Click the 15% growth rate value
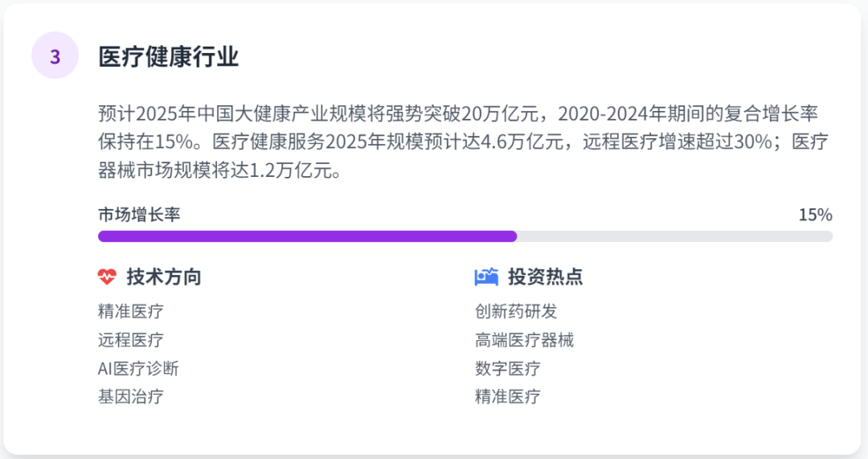Viewport: 868px width, 459px height. pos(815,215)
